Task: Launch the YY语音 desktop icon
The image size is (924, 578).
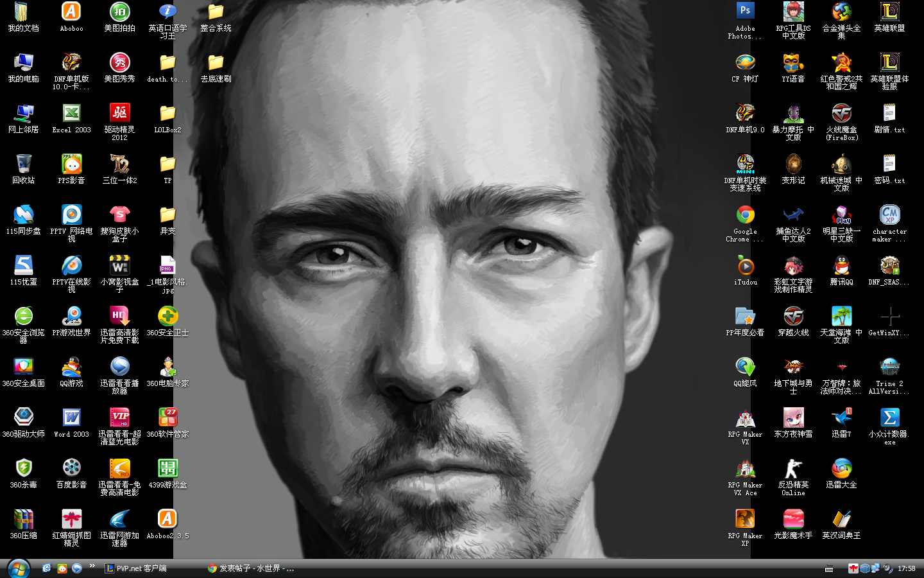Action: pos(793,67)
